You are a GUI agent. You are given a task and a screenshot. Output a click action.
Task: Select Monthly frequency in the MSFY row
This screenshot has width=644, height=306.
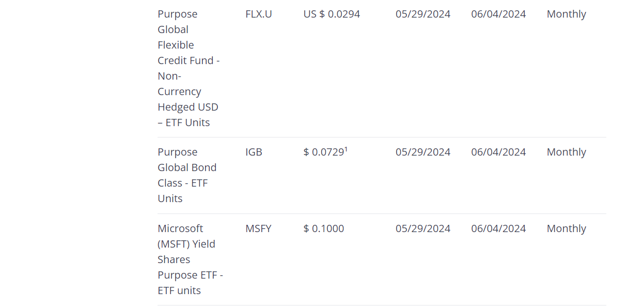[566, 228]
